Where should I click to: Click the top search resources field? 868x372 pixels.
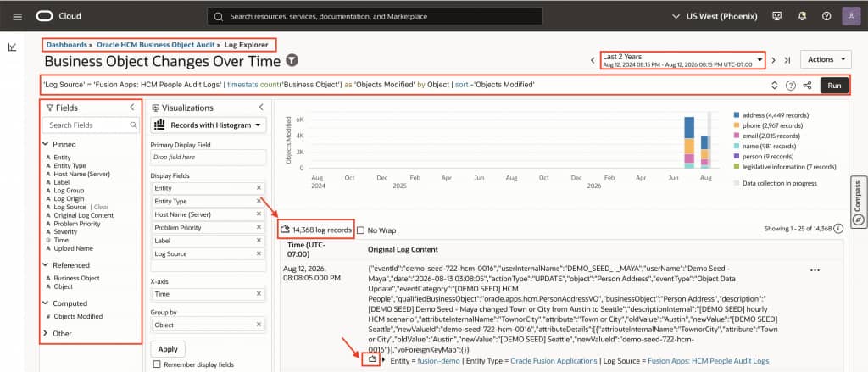(x=375, y=16)
